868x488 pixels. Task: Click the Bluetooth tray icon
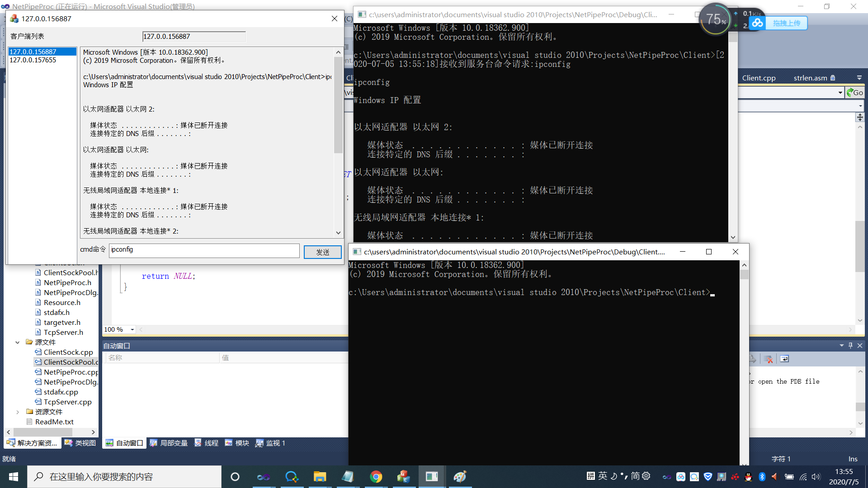(762, 477)
